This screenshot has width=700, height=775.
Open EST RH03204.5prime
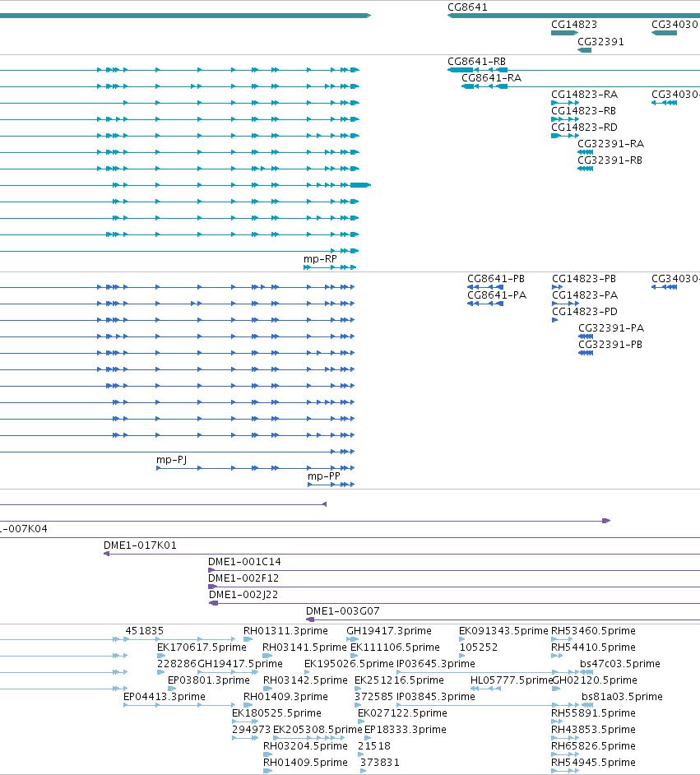(x=305, y=746)
